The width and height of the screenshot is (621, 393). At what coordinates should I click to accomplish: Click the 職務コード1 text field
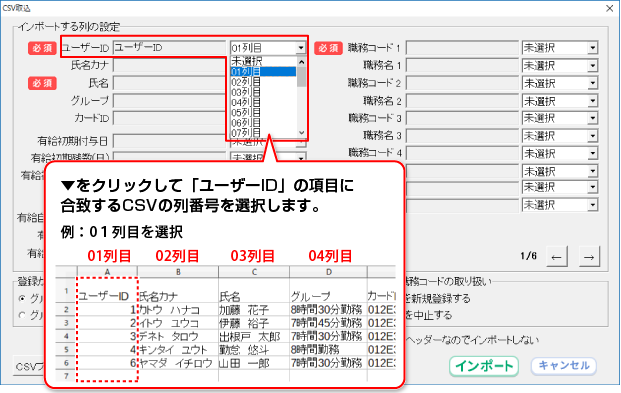462,48
